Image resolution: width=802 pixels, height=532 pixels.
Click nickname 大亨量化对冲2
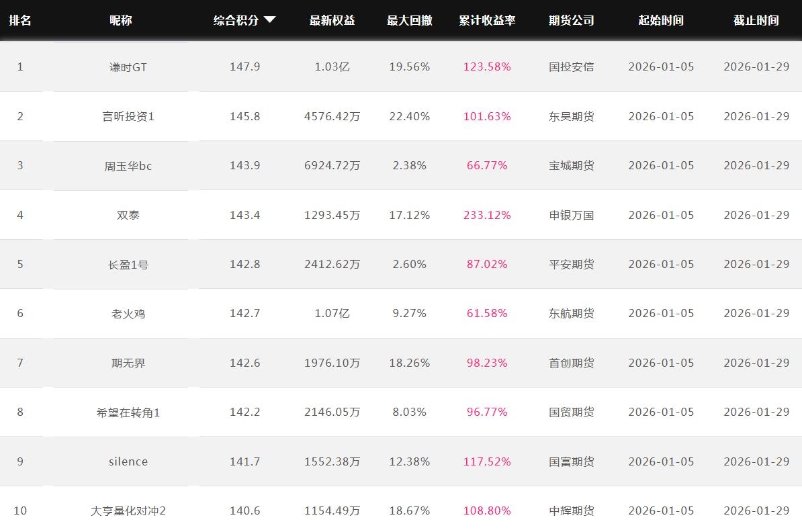click(x=128, y=511)
